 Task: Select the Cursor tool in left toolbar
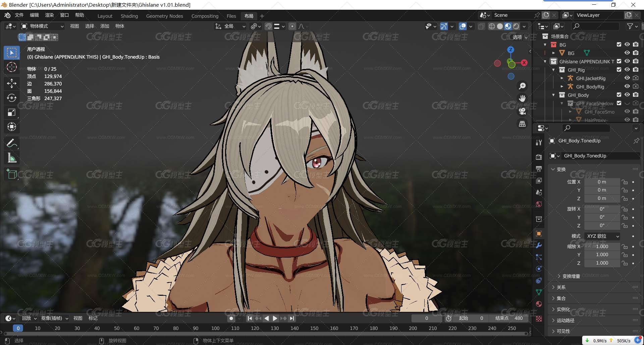tap(12, 67)
